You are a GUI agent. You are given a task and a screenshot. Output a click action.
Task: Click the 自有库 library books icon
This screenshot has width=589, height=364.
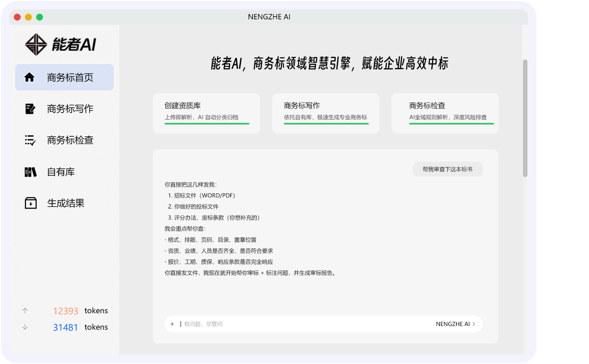tap(30, 172)
